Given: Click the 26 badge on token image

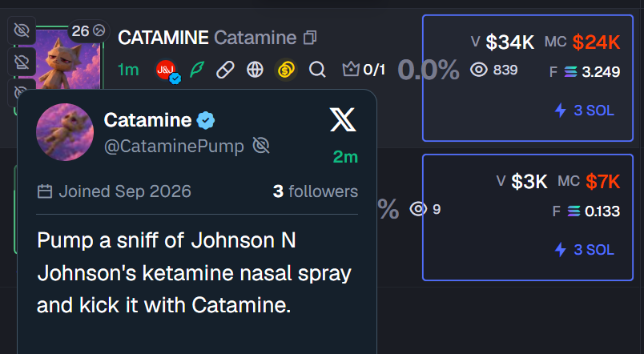Looking at the screenshot, I should (x=88, y=30).
